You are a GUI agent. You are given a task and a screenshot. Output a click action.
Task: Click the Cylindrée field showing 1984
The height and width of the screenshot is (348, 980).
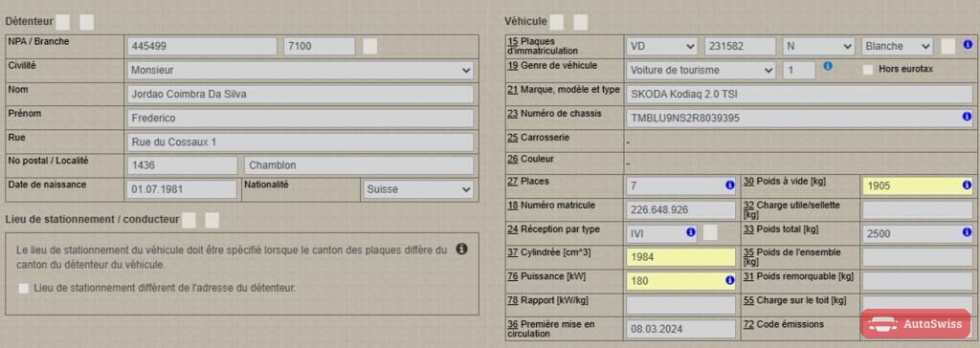[680, 257]
